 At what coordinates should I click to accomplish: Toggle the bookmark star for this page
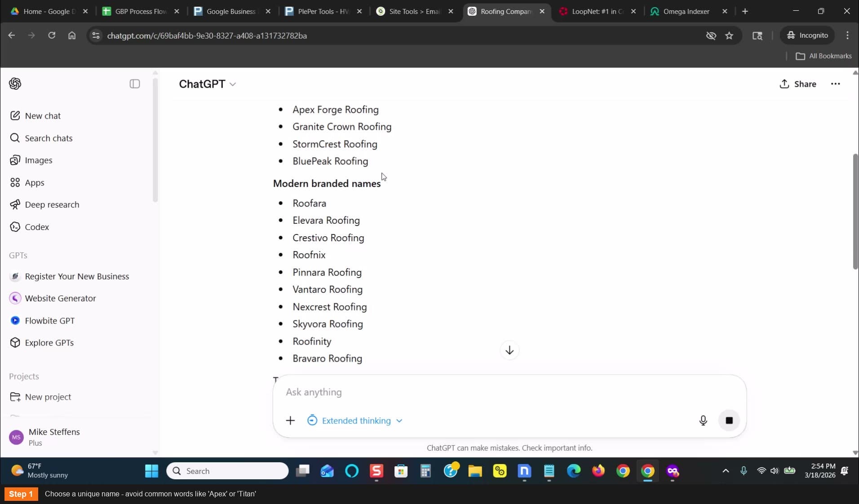tap(729, 35)
